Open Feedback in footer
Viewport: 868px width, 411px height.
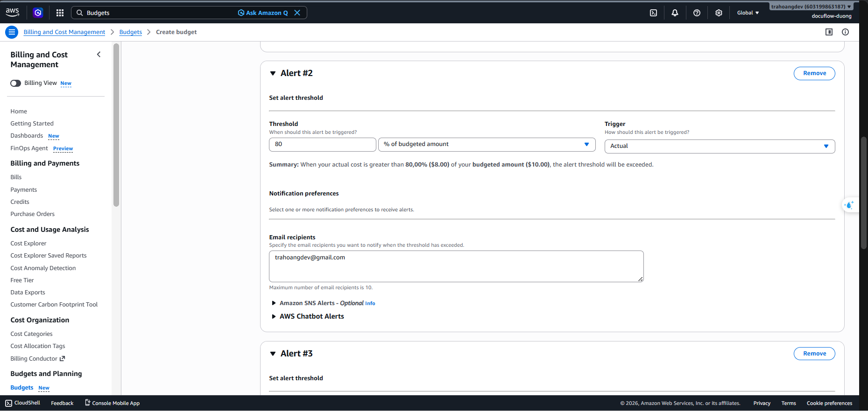62,403
